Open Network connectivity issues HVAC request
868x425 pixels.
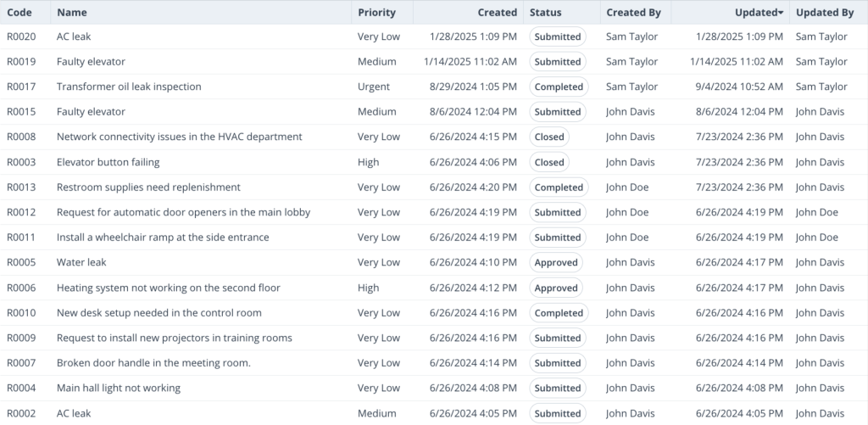tap(179, 137)
